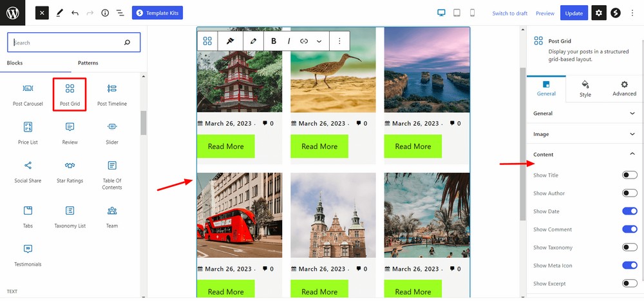The height and width of the screenshot is (301, 644).
Task: Insert the Post Carousel block
Action: click(x=28, y=93)
